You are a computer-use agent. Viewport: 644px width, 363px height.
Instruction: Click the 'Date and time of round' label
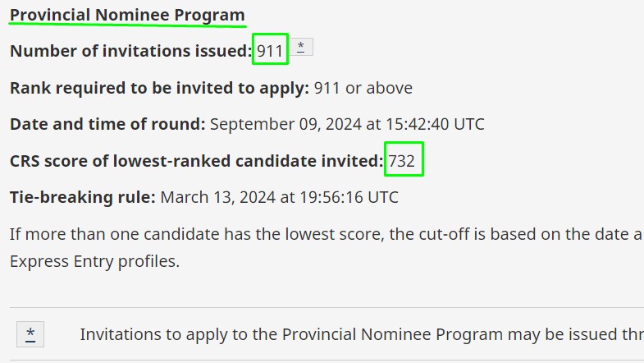(x=107, y=124)
